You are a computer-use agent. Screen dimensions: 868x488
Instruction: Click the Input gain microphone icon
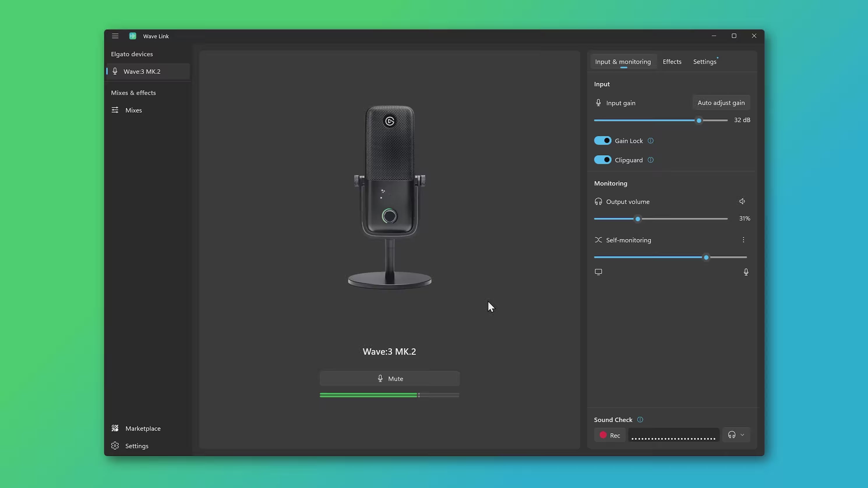click(x=599, y=103)
